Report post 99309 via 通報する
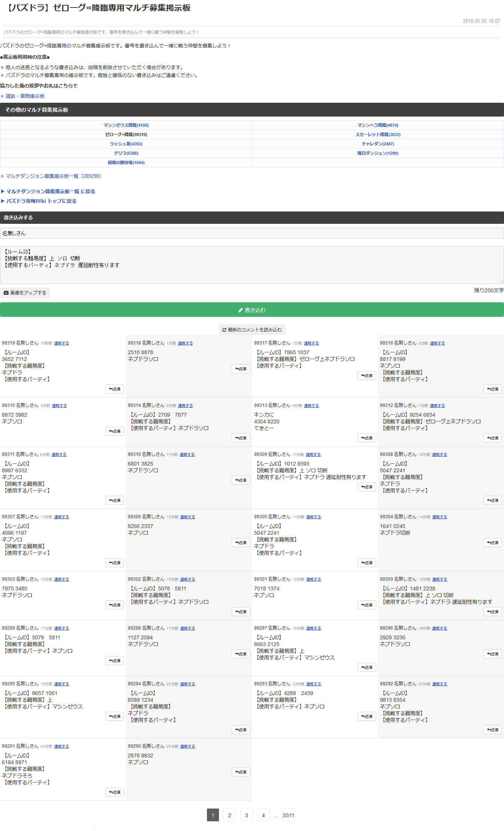This screenshot has height=831, width=504. (313, 455)
